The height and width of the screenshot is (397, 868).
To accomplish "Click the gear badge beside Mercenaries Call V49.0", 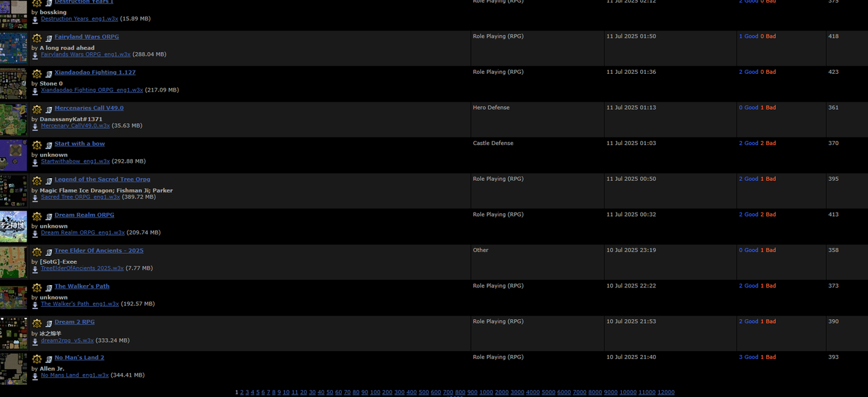I will pyautogui.click(x=37, y=110).
